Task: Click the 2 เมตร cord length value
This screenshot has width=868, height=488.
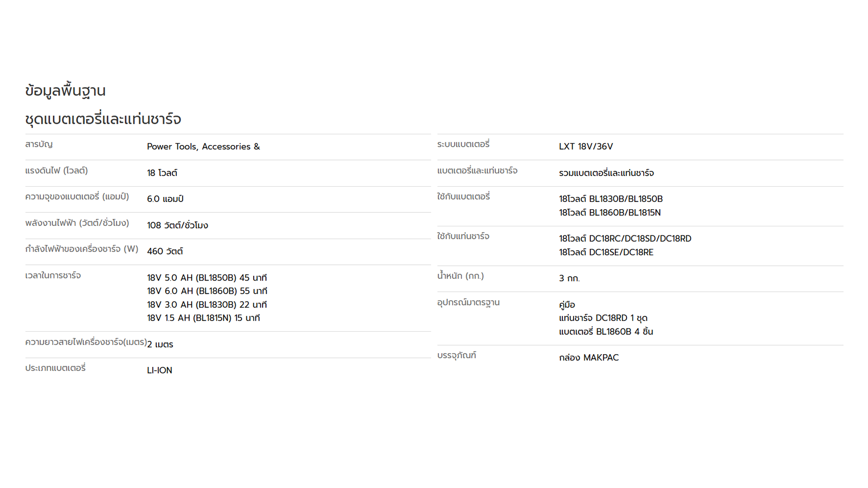Action: coord(160,344)
